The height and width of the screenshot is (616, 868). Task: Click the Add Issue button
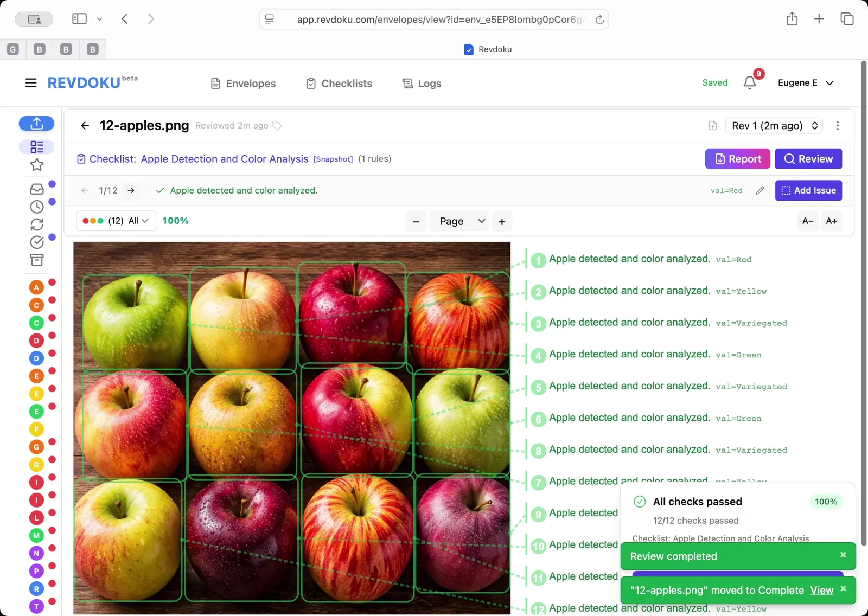click(x=808, y=190)
